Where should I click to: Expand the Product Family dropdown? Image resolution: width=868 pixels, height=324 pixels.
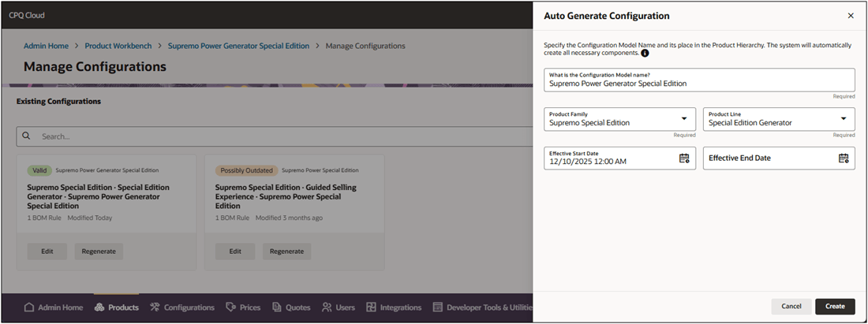click(x=684, y=119)
